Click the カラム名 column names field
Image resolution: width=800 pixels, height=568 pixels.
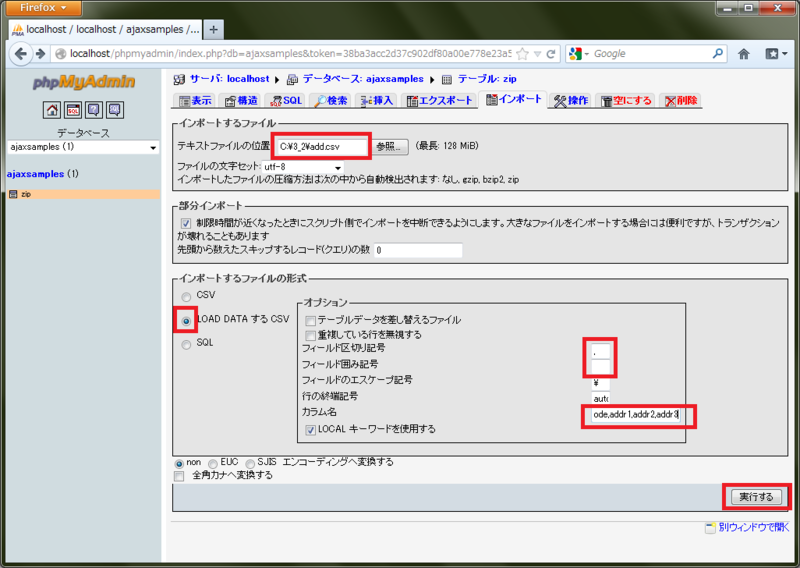636,414
